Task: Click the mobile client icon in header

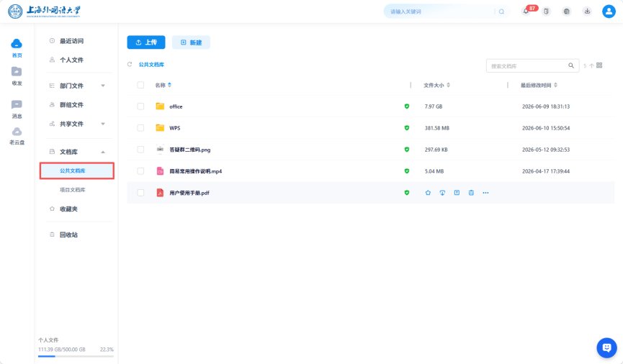Action: 547,12
